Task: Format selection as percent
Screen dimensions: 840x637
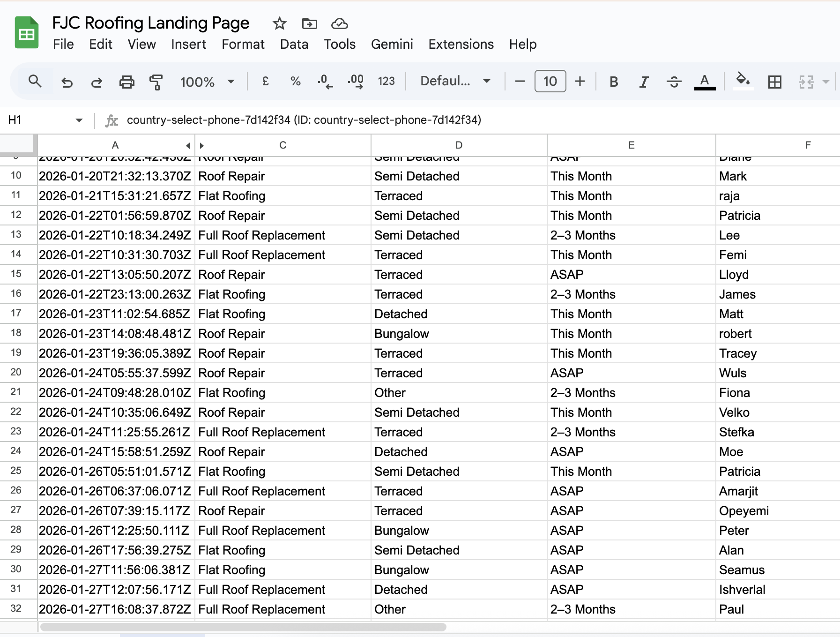Action: click(x=295, y=81)
